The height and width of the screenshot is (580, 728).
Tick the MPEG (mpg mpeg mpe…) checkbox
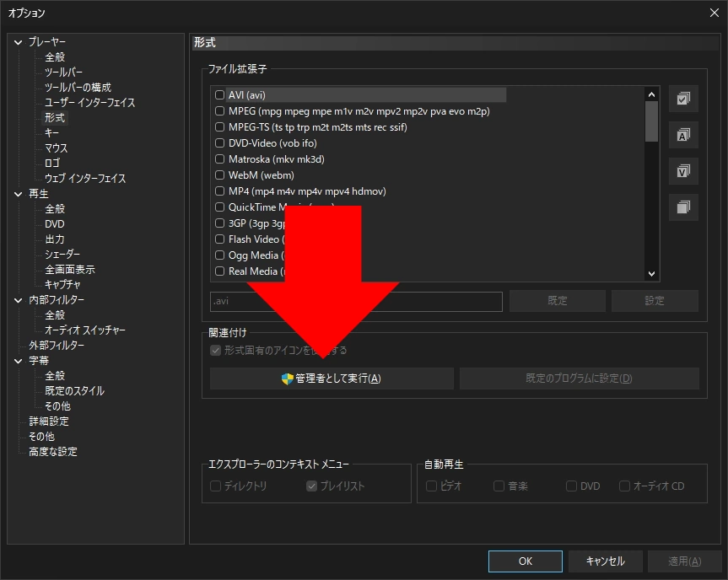pyautogui.click(x=219, y=111)
